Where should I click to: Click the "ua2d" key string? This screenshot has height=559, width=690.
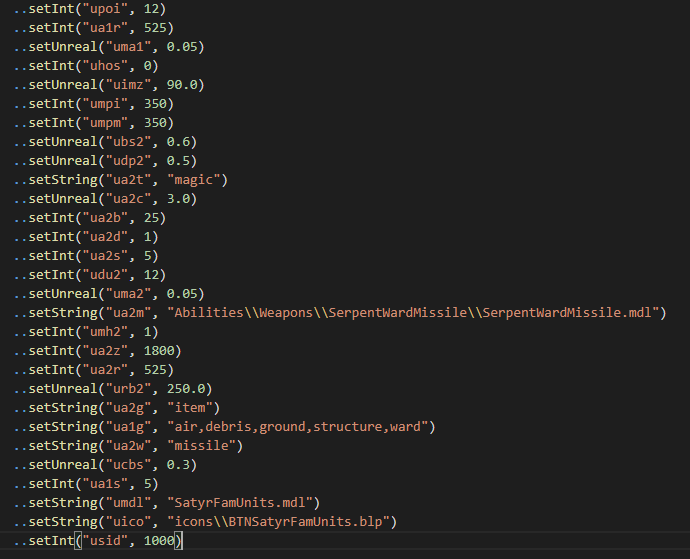click(105, 237)
